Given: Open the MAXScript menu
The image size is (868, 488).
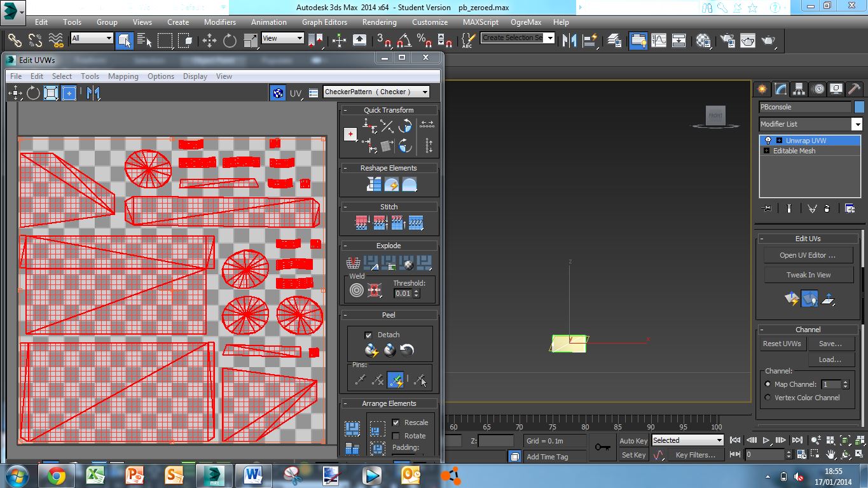Looking at the screenshot, I should click(x=481, y=22).
